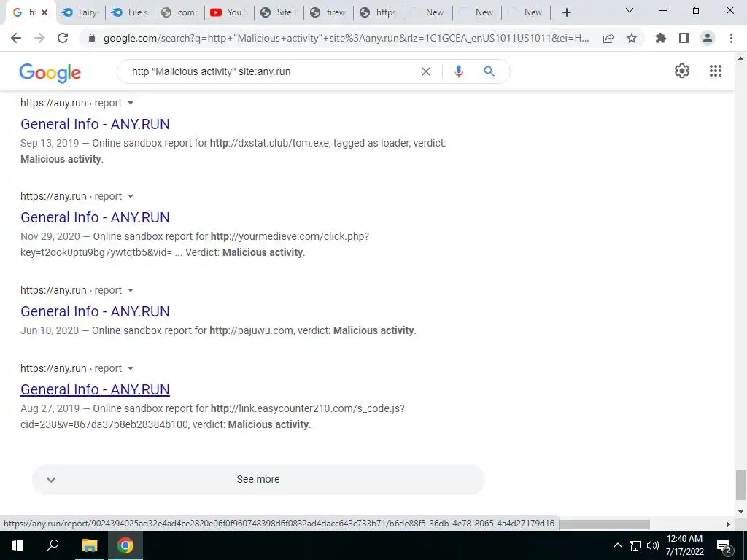This screenshot has width=747, height=560.
Task: Click horizontal scrollbar right arrow
Action: 729,524
